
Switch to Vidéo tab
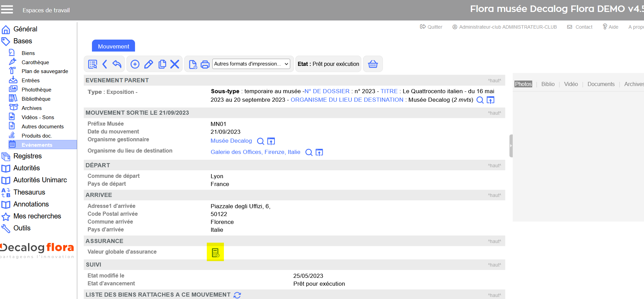click(x=571, y=84)
